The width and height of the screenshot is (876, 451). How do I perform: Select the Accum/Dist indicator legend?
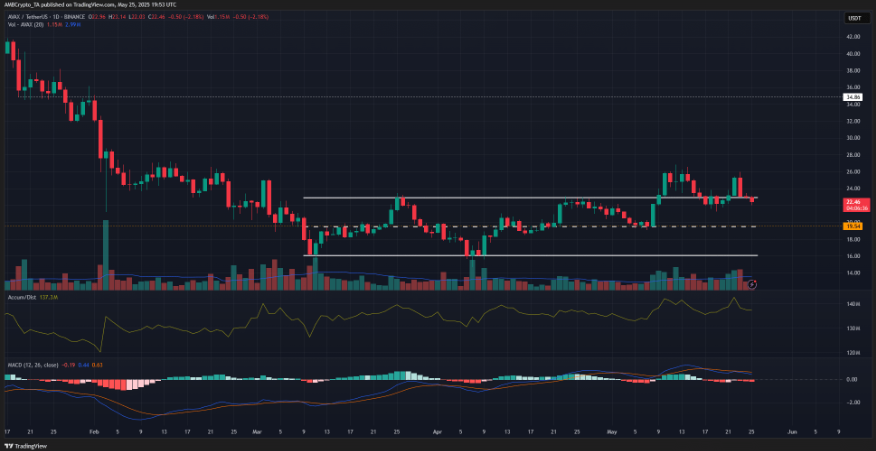click(22, 298)
